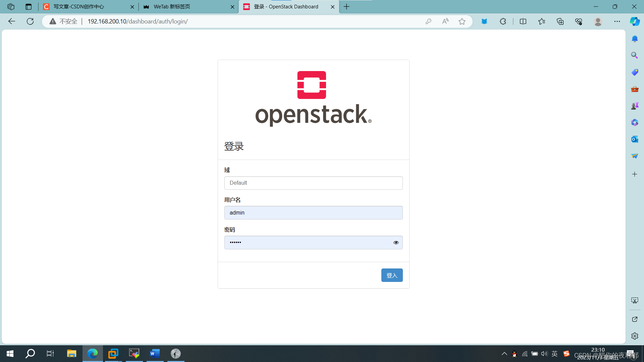Focus the 密码 password field

[313, 242]
